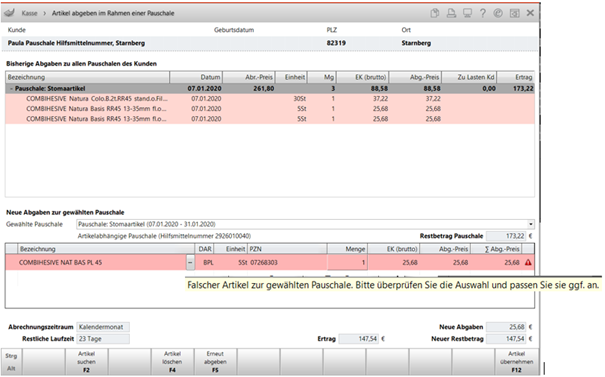The height and width of the screenshot is (377, 605).
Task: Click Artikel löschen F4 button
Action: coord(172,362)
